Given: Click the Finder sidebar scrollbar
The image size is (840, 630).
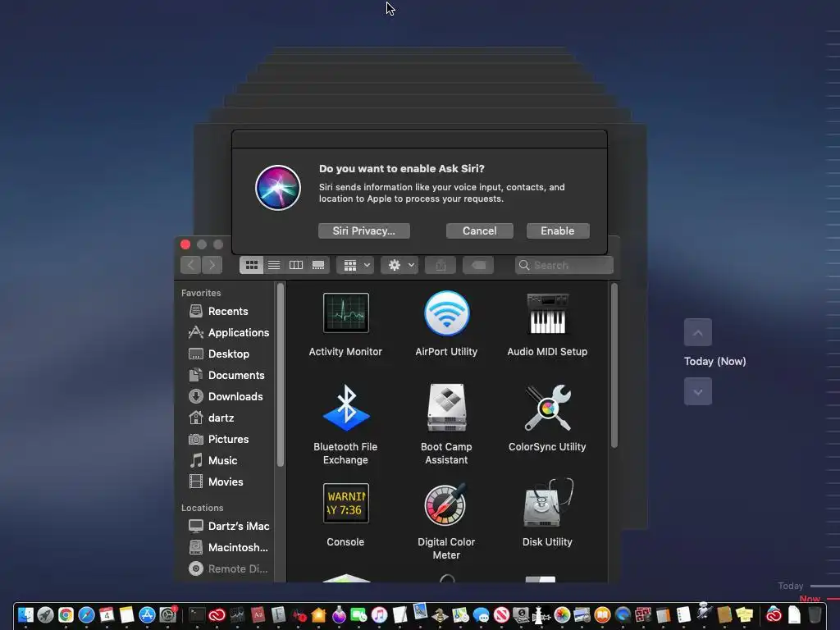Looking at the screenshot, I should [x=281, y=375].
